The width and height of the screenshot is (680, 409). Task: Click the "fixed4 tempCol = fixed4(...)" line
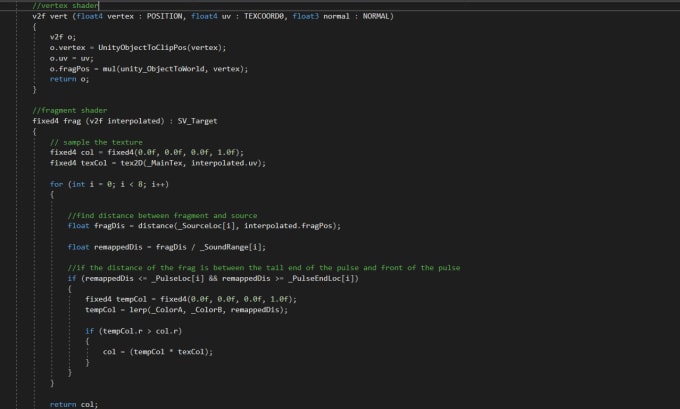pyautogui.click(x=191, y=299)
